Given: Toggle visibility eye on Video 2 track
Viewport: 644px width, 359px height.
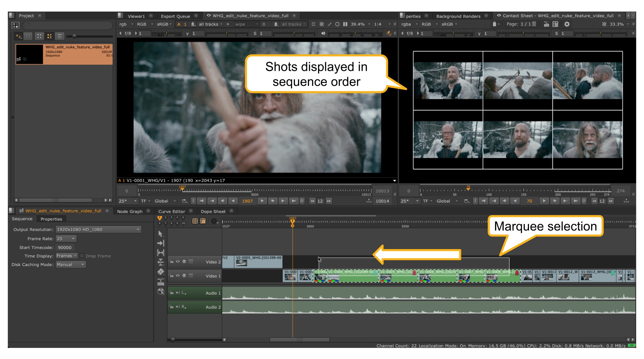Looking at the screenshot, I should coord(178,262).
